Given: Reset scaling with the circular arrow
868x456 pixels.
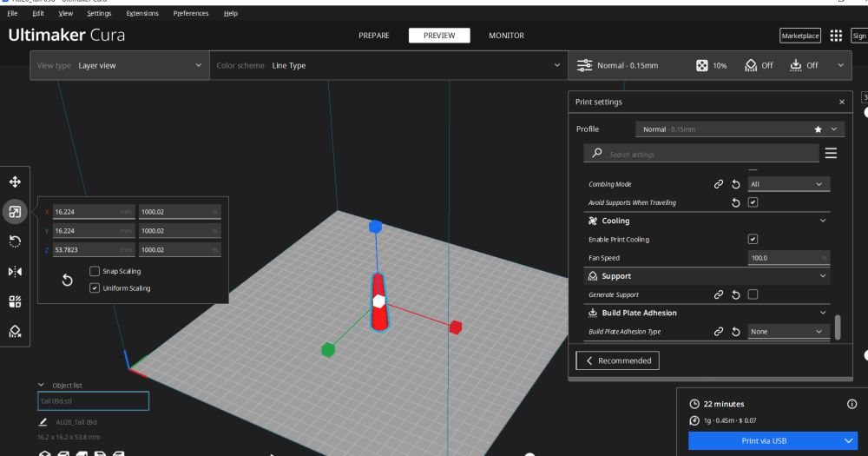Looking at the screenshot, I should 67,280.
